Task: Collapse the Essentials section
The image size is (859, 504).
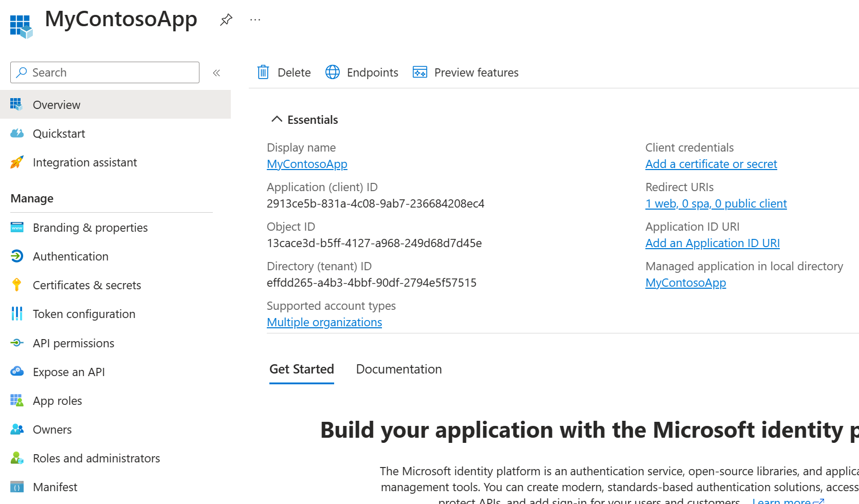Action: tap(277, 119)
